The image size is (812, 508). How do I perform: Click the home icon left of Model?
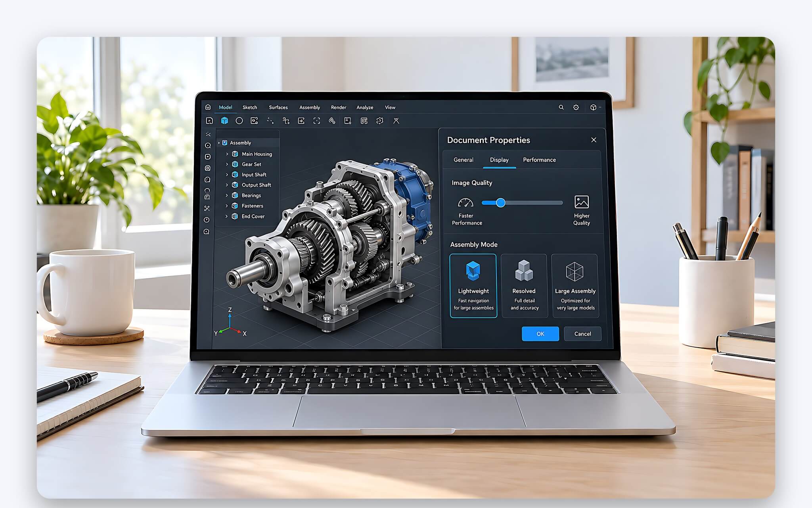[208, 107]
